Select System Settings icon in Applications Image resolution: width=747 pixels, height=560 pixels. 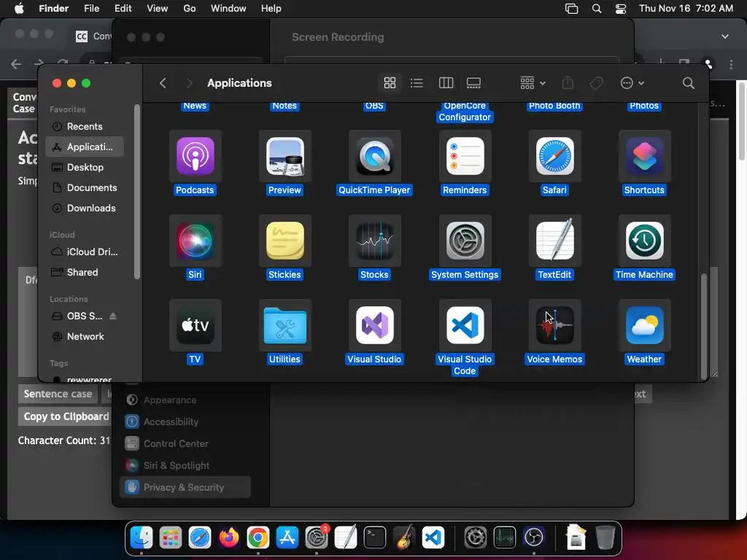[465, 241]
